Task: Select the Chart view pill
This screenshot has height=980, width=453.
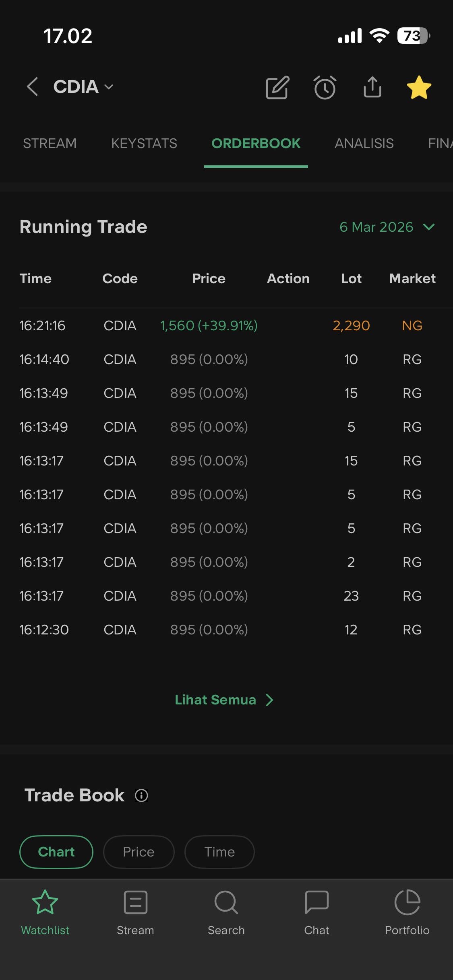Action: click(56, 852)
